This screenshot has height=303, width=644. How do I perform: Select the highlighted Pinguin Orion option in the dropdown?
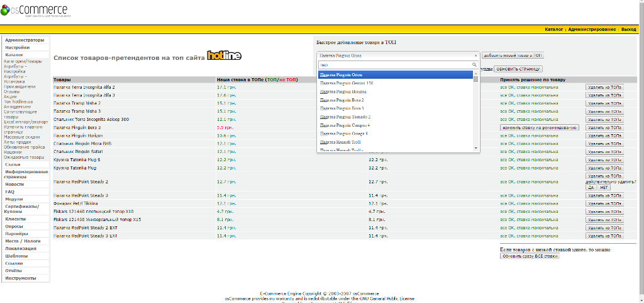(x=396, y=75)
